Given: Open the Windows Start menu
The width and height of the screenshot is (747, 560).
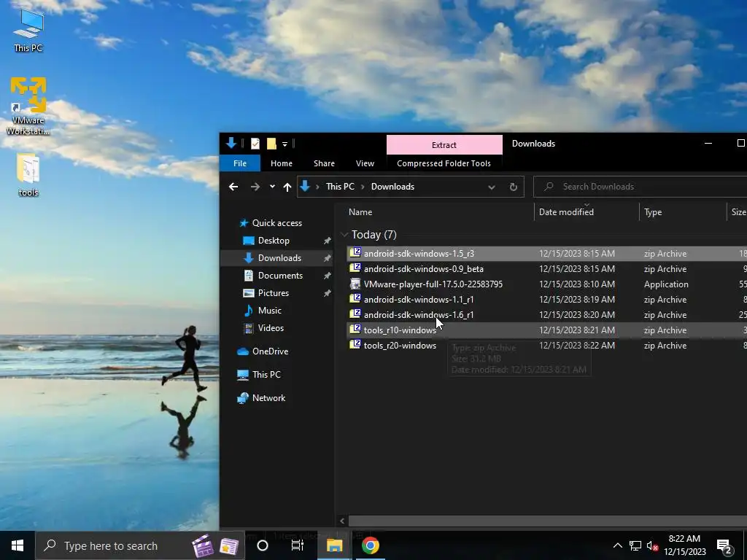Looking at the screenshot, I should 18,545.
